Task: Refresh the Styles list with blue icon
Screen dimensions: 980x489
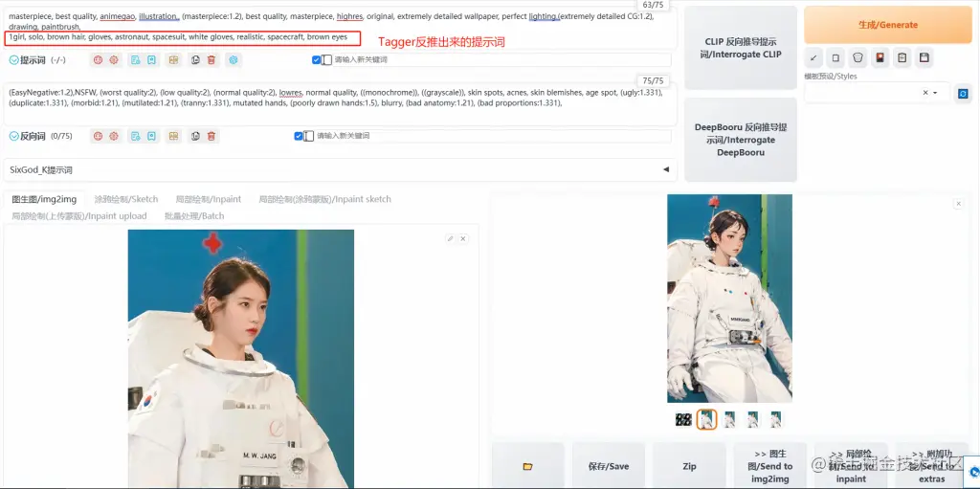Action: 963,93
